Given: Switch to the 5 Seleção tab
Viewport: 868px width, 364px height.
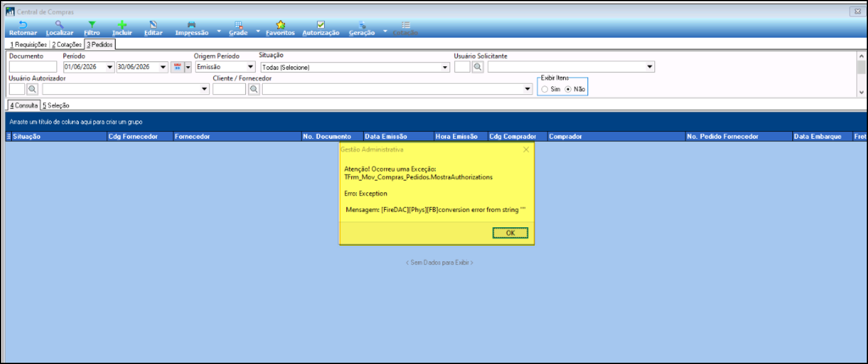Looking at the screenshot, I should tap(56, 105).
